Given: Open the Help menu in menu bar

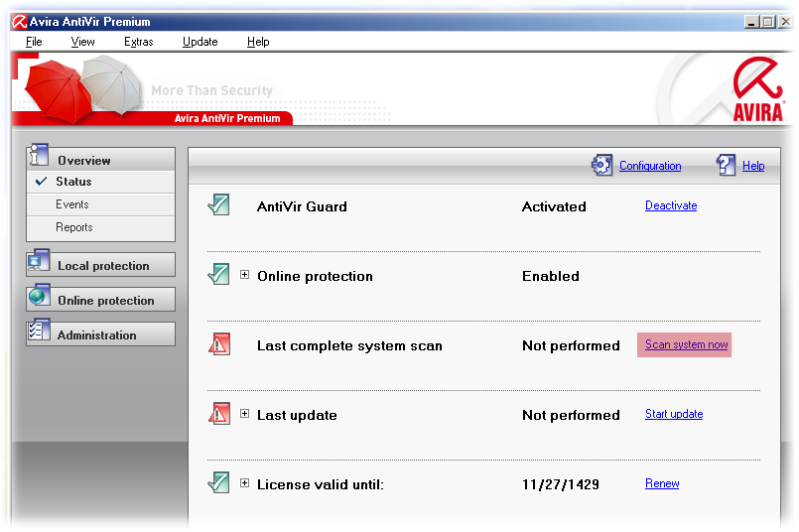Looking at the screenshot, I should tap(258, 42).
